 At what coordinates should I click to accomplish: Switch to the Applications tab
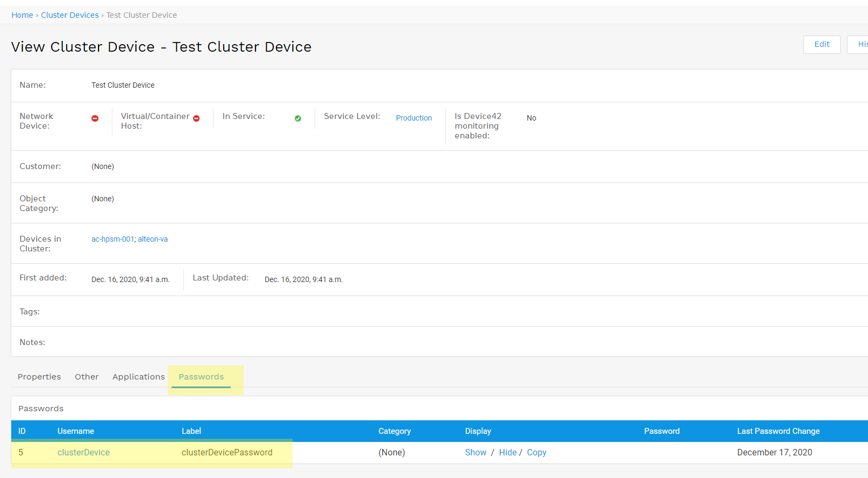pyautogui.click(x=138, y=377)
